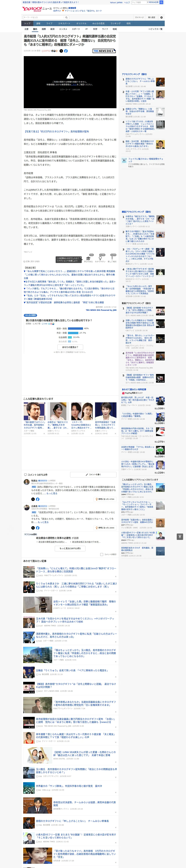
Task: Click the search magnifier icon beside keyword field
Action: (x=66, y=18)
